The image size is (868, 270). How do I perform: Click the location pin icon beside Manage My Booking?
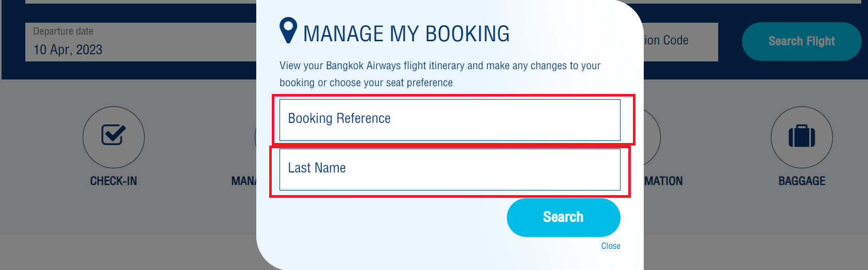tap(288, 30)
